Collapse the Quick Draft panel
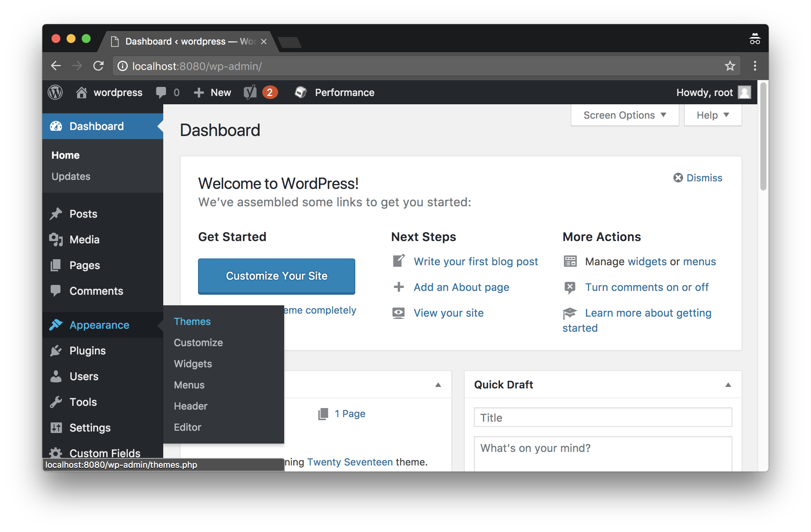811x532 pixels. pos(728,385)
